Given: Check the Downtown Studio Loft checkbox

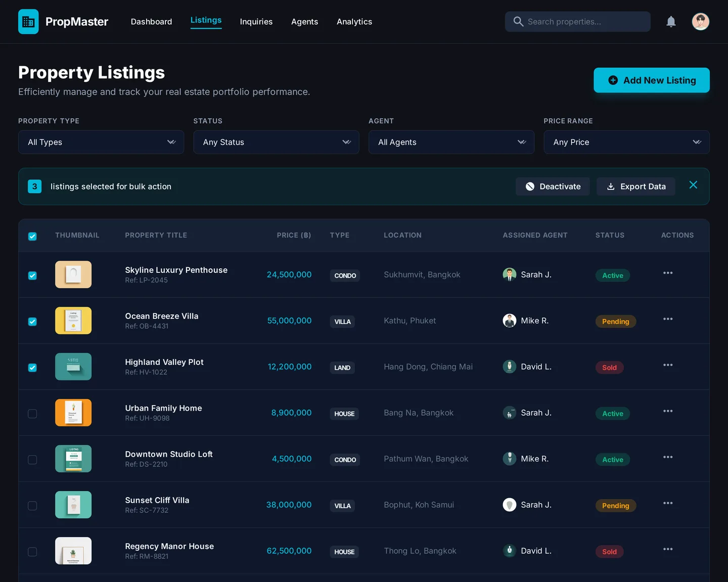Looking at the screenshot, I should tap(32, 460).
